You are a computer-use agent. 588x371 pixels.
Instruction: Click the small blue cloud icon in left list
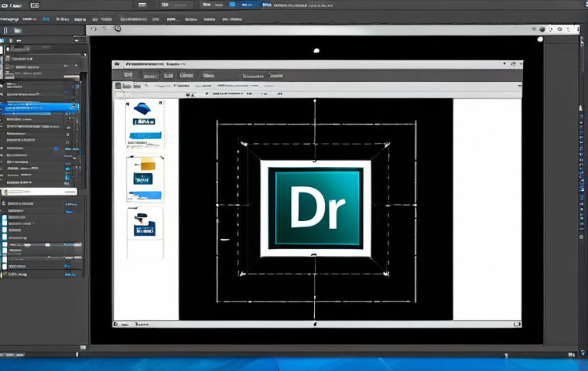click(x=56, y=148)
